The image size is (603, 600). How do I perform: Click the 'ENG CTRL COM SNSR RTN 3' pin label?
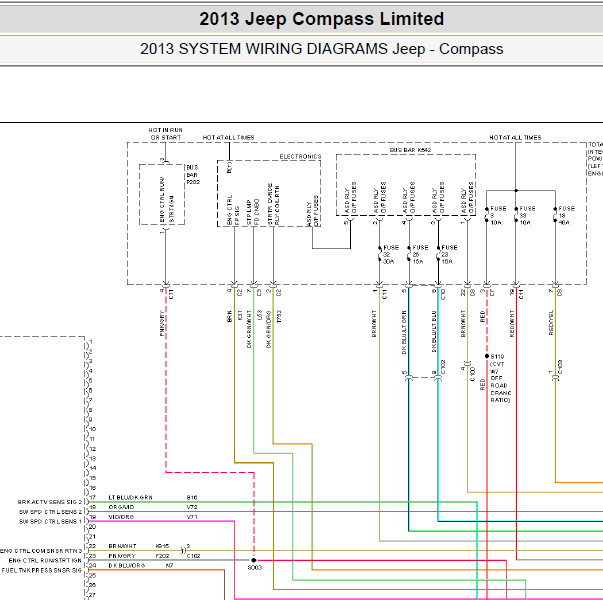[x=41, y=551]
